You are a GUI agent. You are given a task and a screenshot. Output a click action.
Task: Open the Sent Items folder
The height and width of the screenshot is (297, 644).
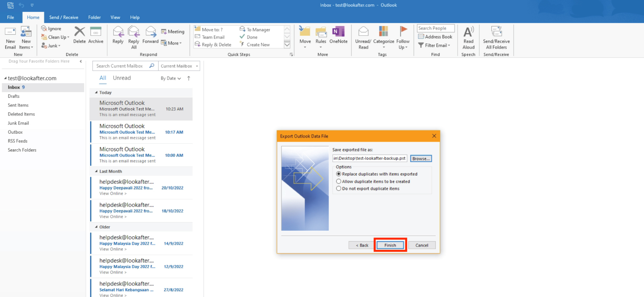[18, 105]
